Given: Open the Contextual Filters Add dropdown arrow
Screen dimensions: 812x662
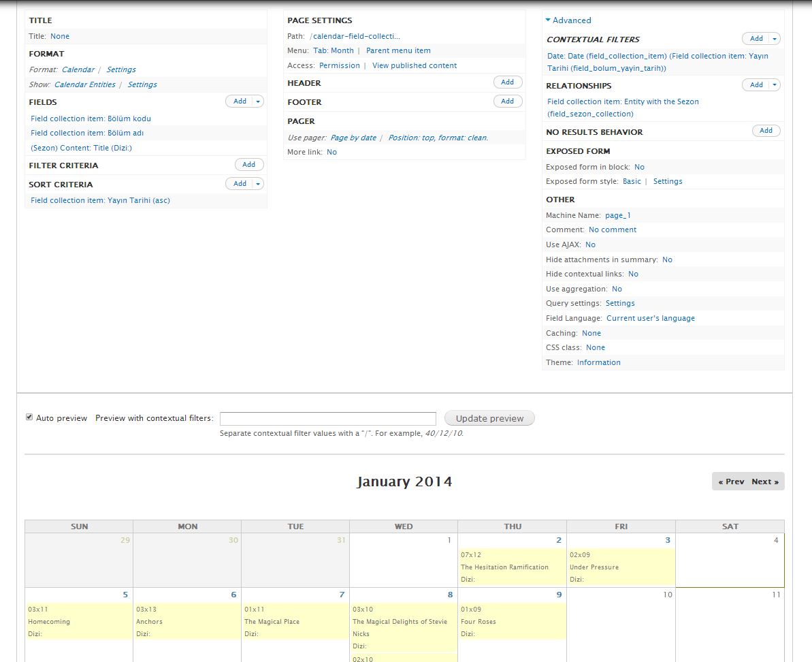Looking at the screenshot, I should click(x=775, y=39).
